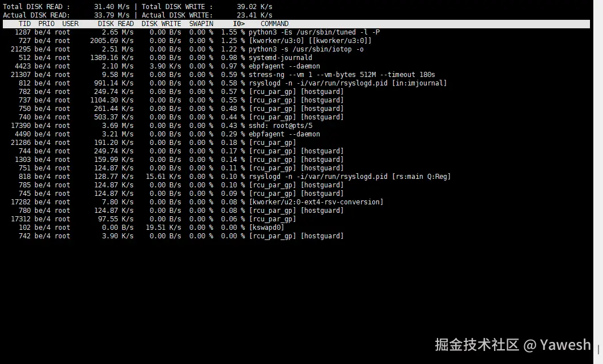603x364 pixels.
Task: Click rsyslogd command with [rs:main Q:Reg]
Action: 350,177
